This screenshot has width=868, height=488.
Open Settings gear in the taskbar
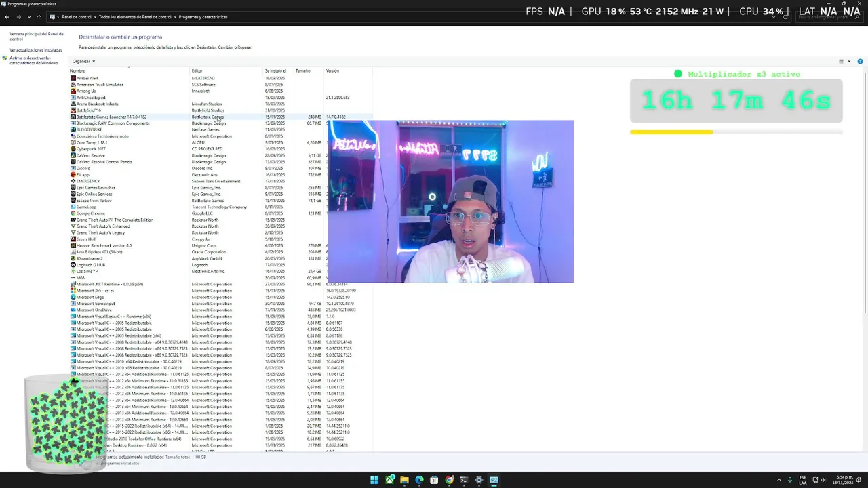[x=479, y=480]
